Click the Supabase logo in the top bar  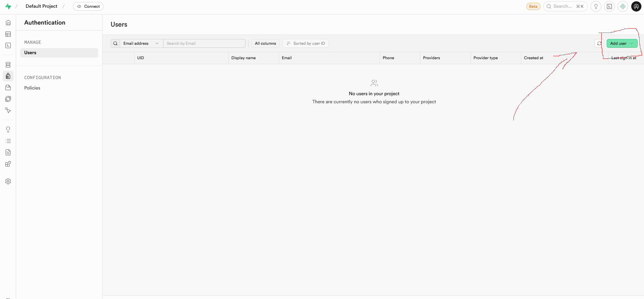point(8,6)
